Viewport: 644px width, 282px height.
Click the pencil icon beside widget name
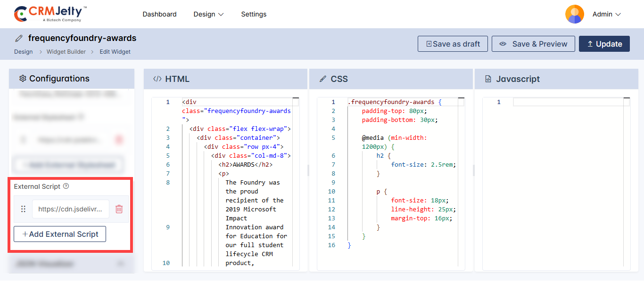[x=19, y=38]
